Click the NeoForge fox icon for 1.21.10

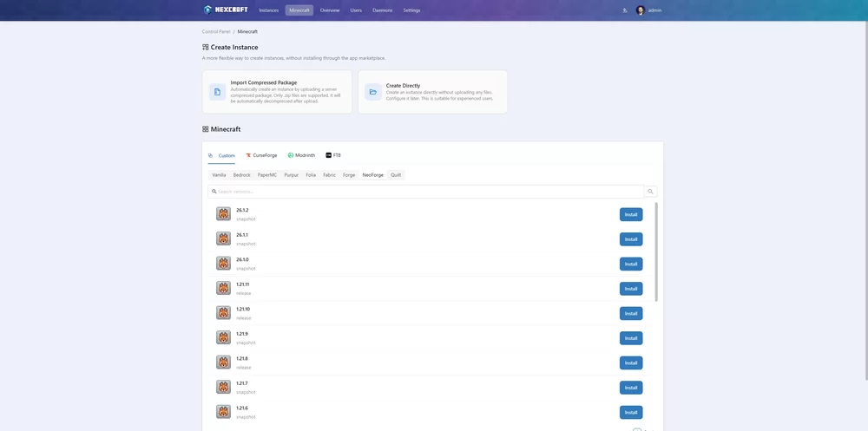click(x=224, y=312)
